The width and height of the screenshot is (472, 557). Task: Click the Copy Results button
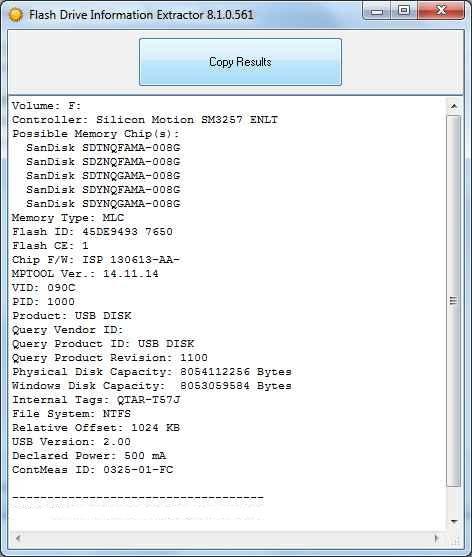pyautogui.click(x=240, y=62)
